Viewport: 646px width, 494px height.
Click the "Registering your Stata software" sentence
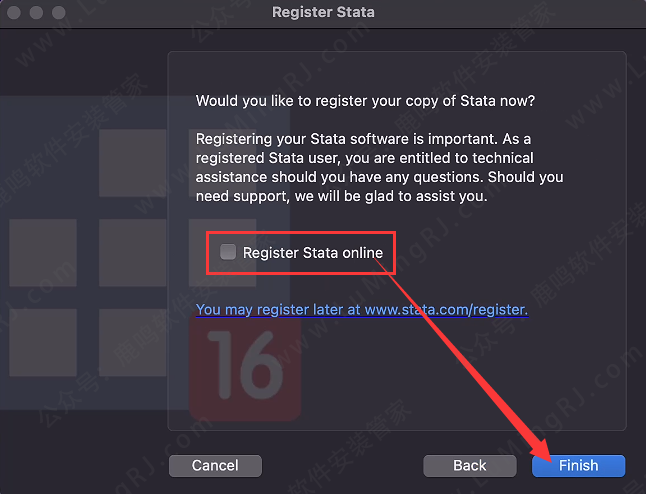click(363, 139)
